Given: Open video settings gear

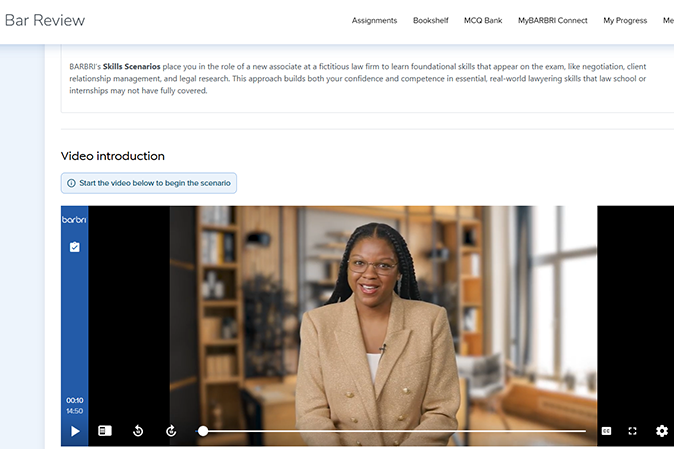Looking at the screenshot, I should tap(661, 431).
